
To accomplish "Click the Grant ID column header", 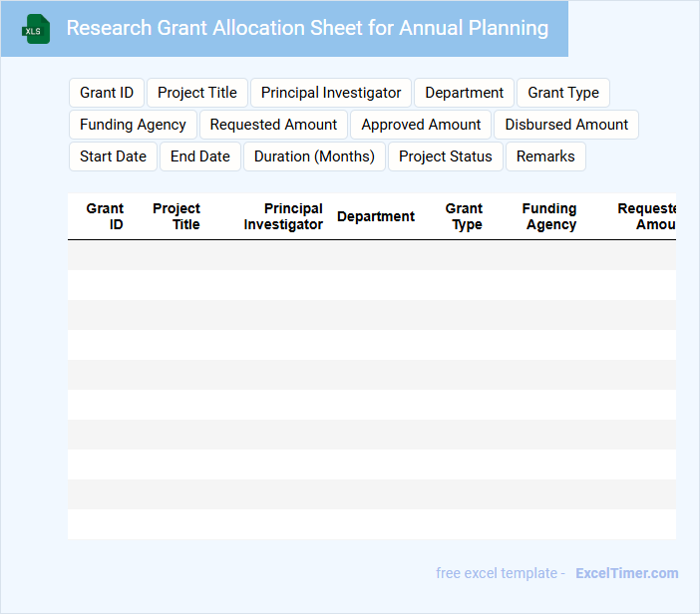I will (105, 216).
